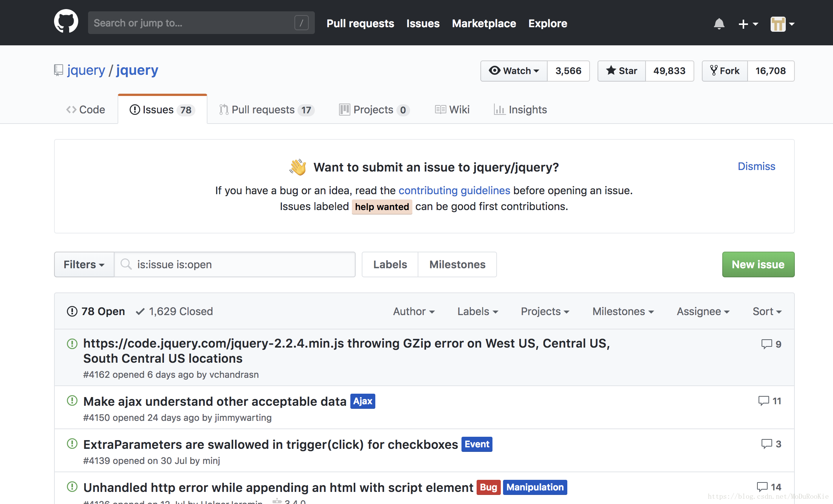
Task: Expand the Sort filter dropdown
Action: pyautogui.click(x=768, y=311)
